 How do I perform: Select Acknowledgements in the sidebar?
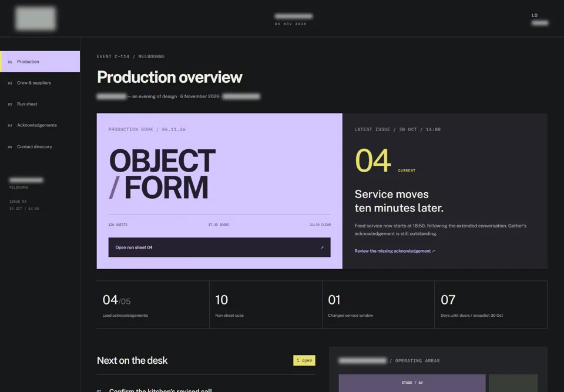click(x=40, y=125)
